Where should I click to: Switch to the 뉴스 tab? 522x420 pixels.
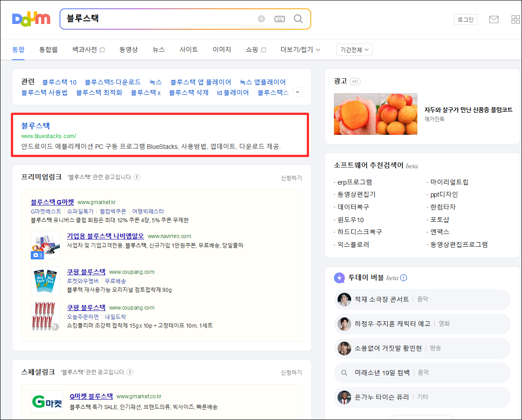[159, 49]
